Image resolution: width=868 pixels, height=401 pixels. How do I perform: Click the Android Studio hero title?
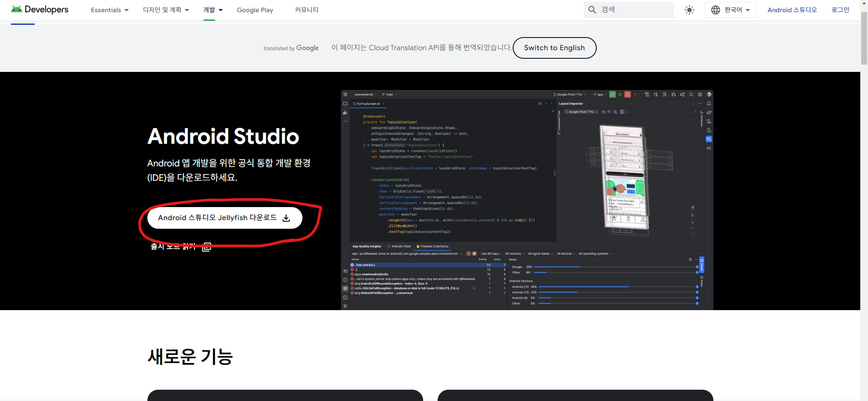click(x=223, y=136)
